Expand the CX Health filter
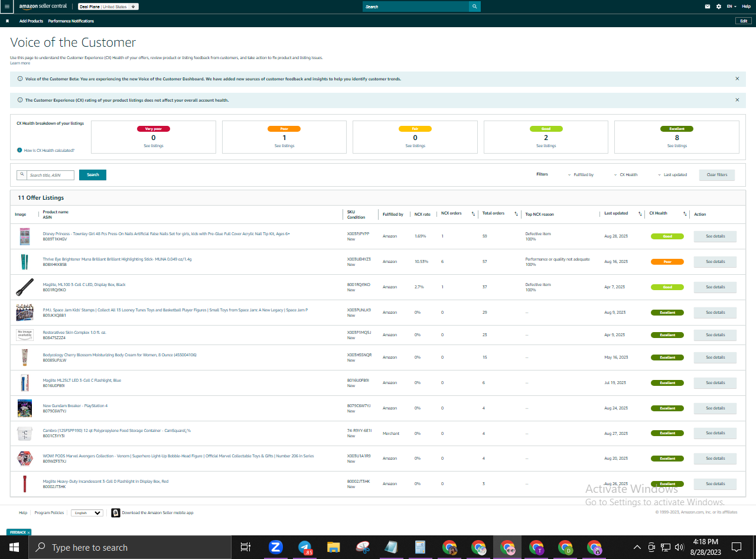 [x=625, y=175]
